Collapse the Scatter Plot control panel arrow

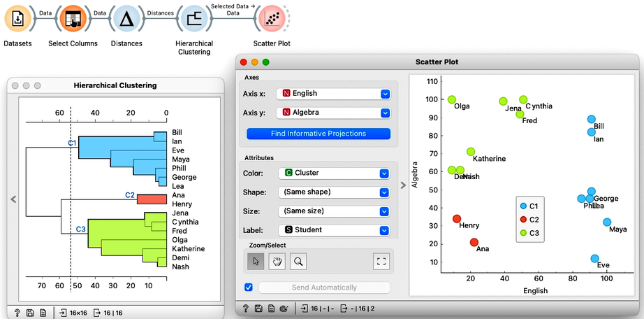tap(403, 185)
